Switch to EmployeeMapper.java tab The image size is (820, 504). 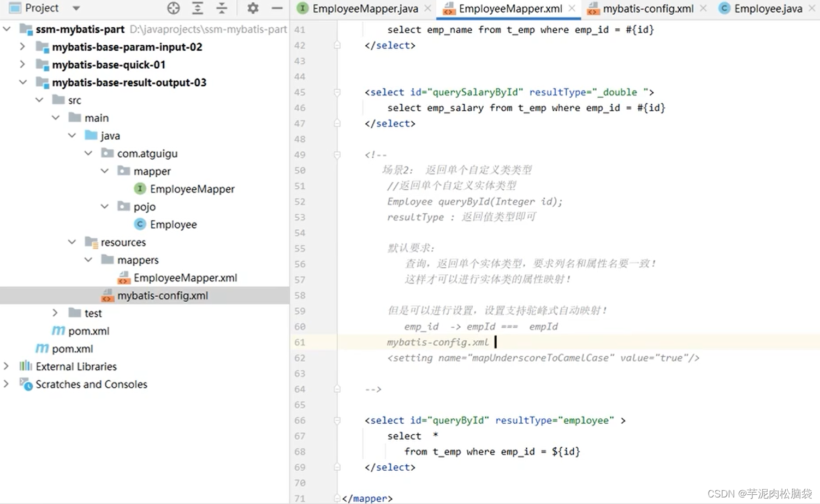click(x=365, y=9)
